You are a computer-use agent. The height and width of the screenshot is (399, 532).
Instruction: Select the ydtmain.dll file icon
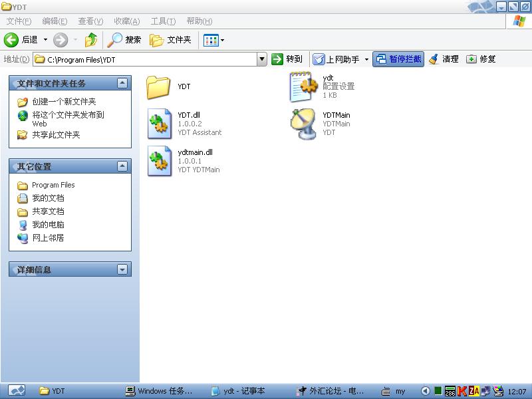(x=160, y=161)
